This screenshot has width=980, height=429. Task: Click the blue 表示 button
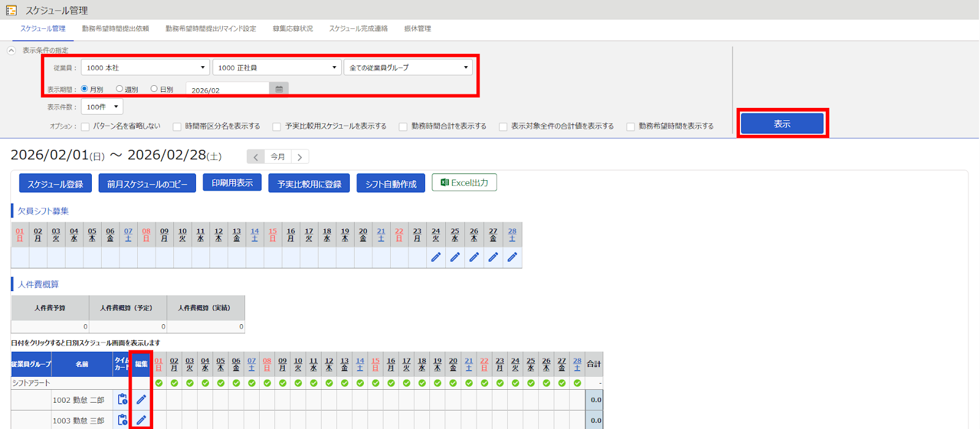[782, 123]
